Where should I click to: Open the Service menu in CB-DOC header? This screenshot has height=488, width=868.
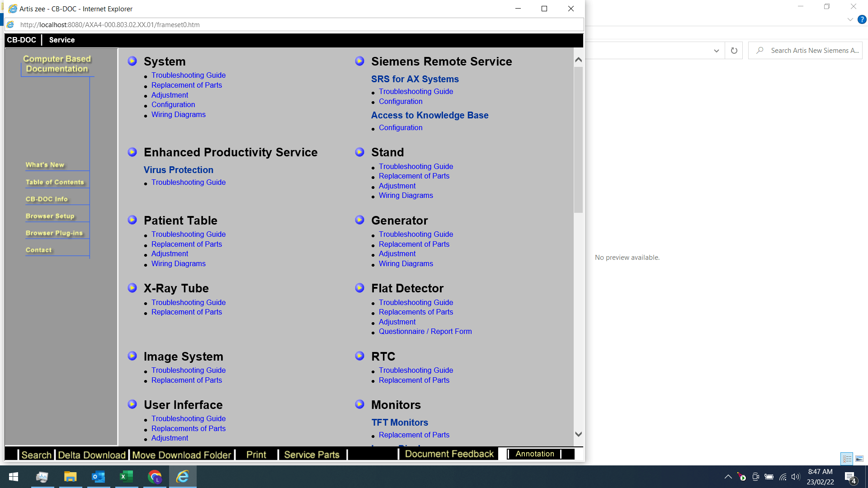click(62, 40)
